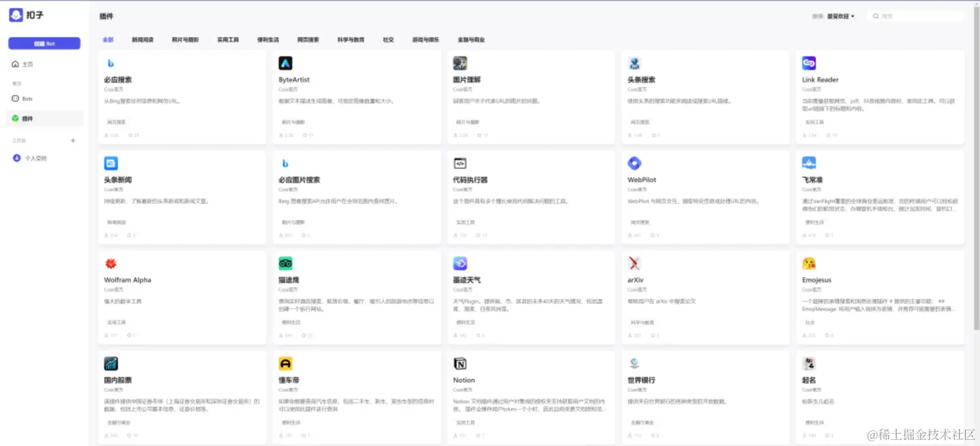Viewport: 980px width, 446px height.
Task: Click the arXiv card title
Action: pos(636,280)
